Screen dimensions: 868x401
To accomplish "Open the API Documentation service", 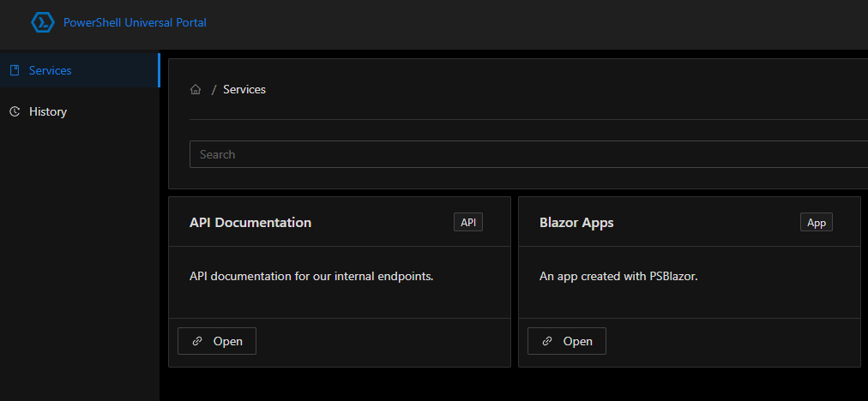I will tap(217, 341).
